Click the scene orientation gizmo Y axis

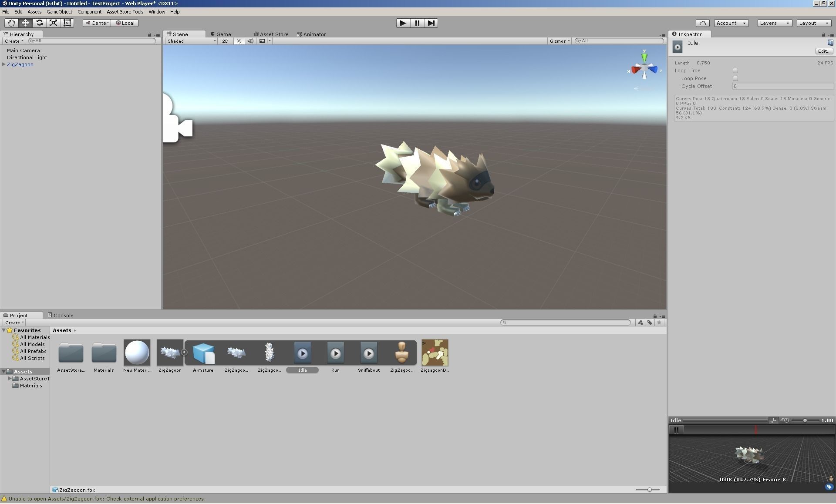click(644, 57)
